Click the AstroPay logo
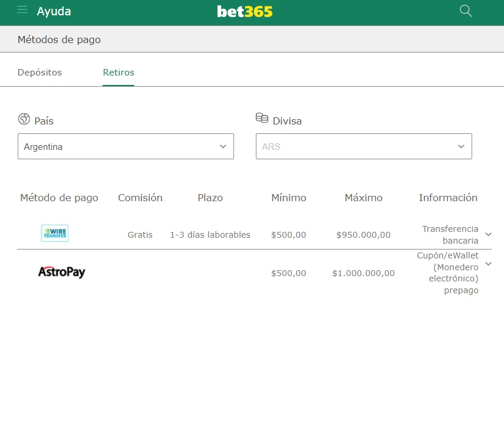Image resolution: width=504 pixels, height=433 pixels. click(62, 272)
